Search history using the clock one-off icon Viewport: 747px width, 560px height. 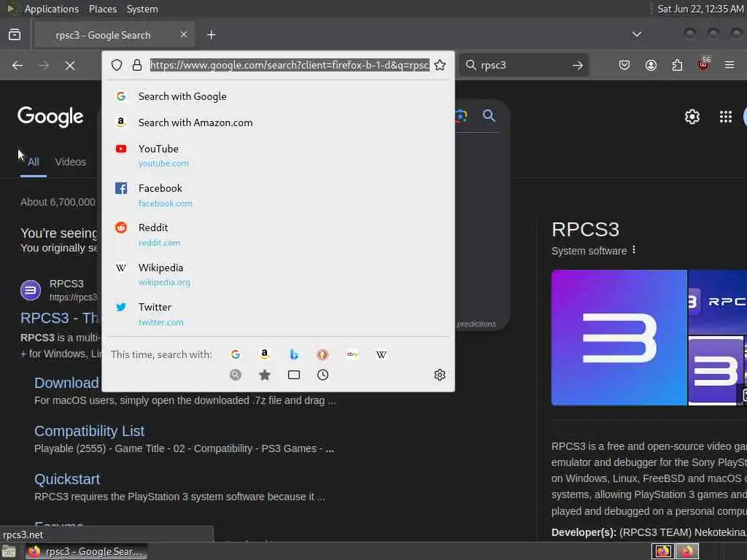tap(322, 375)
